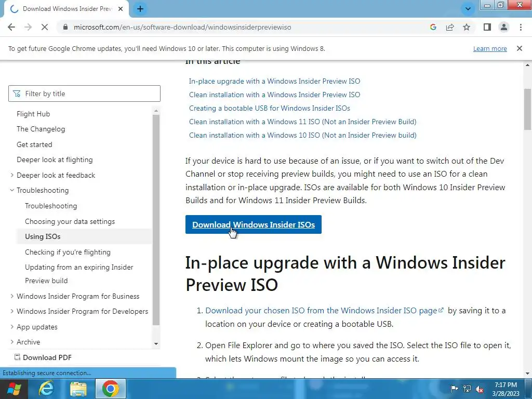Jump to Clean installation with Windows 10 ISO
The height and width of the screenshot is (399, 532).
[x=303, y=136]
